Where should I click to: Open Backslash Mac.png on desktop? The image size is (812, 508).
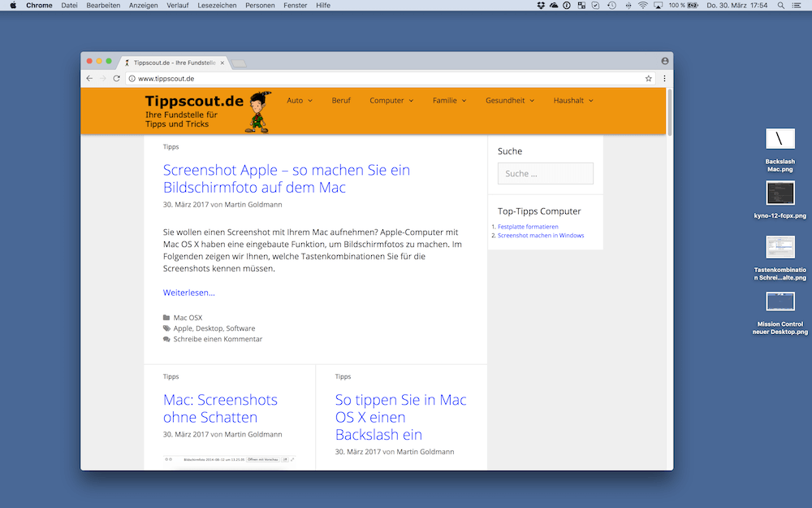coord(780,150)
